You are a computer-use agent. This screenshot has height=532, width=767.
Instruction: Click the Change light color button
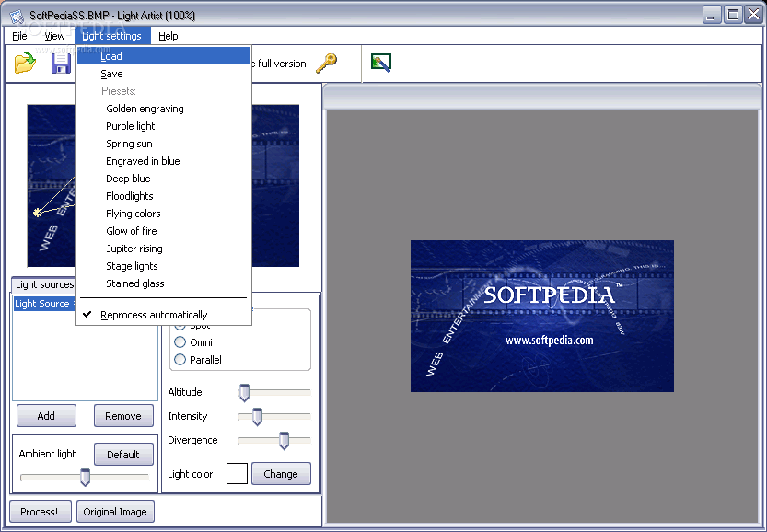(x=281, y=474)
